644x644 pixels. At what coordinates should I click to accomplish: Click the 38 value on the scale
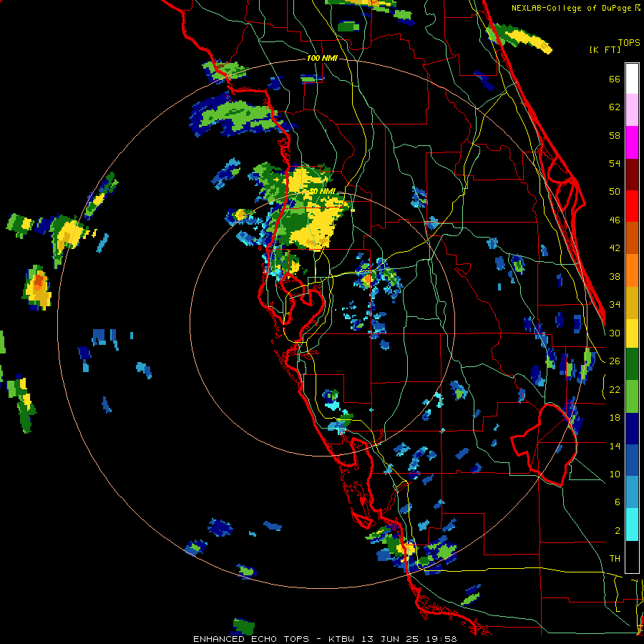coord(615,276)
